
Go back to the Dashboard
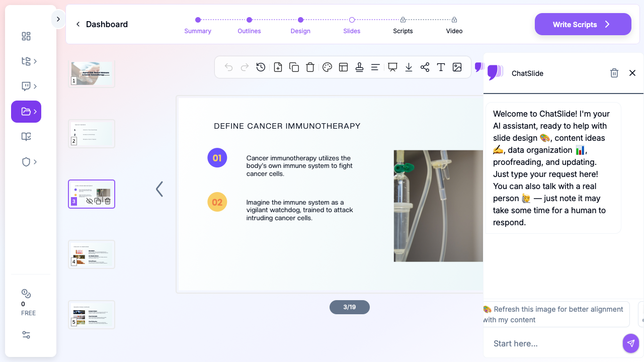pos(102,24)
